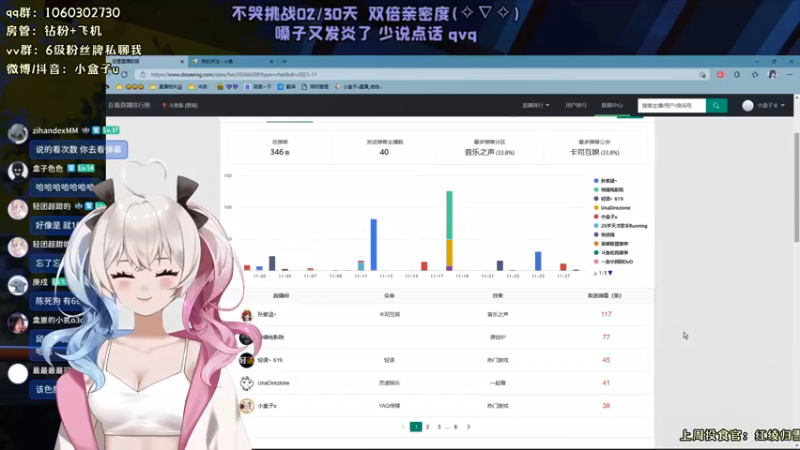Go to previous page of table

tap(403, 427)
